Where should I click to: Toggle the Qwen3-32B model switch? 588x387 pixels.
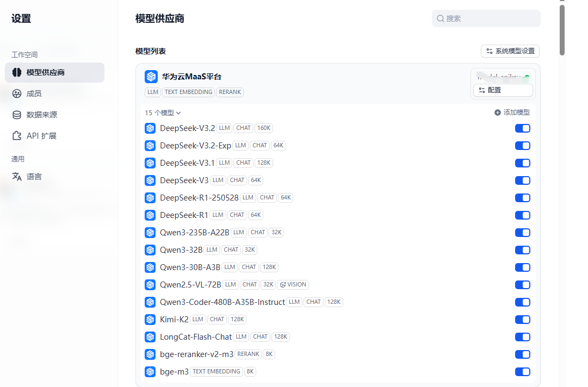point(522,250)
